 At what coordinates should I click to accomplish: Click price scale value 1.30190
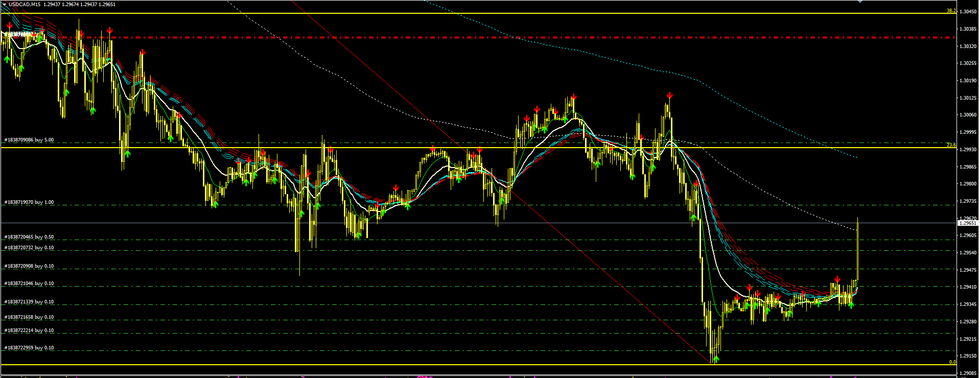(969, 81)
